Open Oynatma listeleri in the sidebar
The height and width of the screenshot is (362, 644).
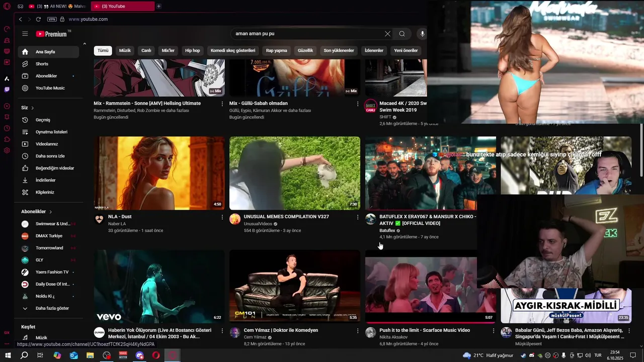click(x=48, y=132)
